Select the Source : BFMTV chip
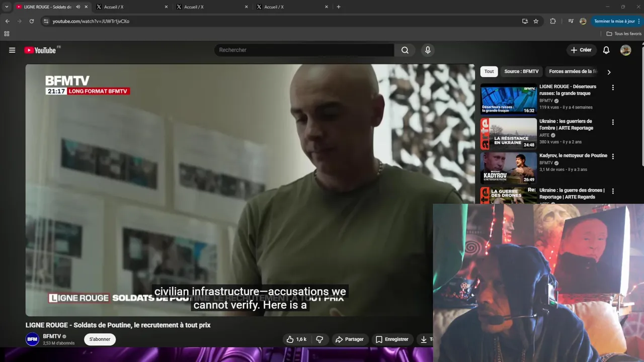This screenshot has height=362, width=644. click(521, 71)
